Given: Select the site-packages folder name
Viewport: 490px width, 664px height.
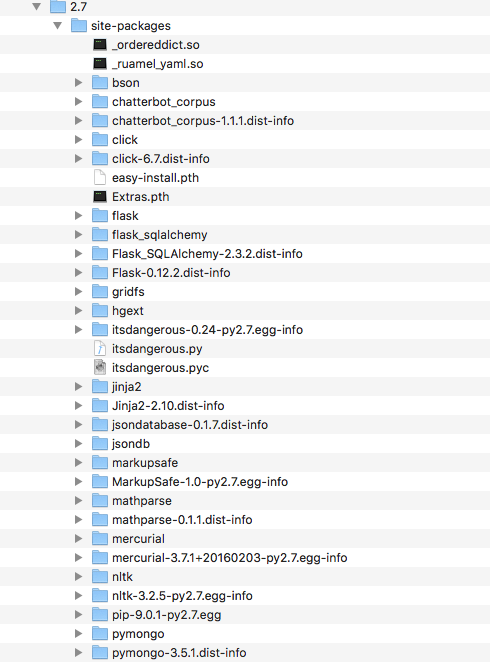Looking at the screenshot, I should pyautogui.click(x=131, y=26).
